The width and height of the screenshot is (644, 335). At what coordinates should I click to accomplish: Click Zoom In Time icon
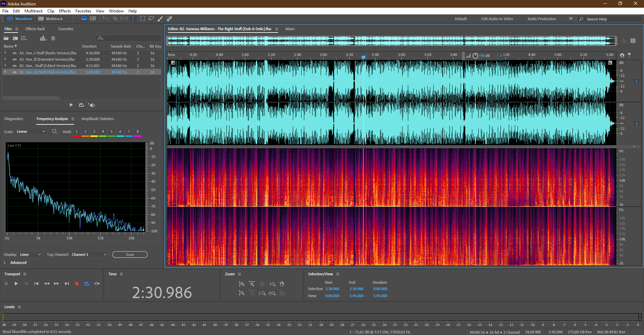pyautogui.click(x=252, y=284)
